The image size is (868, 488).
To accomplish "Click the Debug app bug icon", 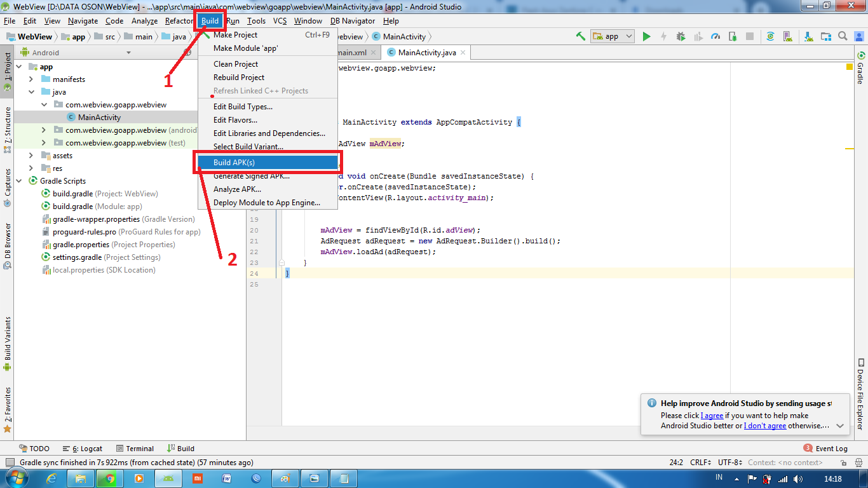I will [681, 36].
